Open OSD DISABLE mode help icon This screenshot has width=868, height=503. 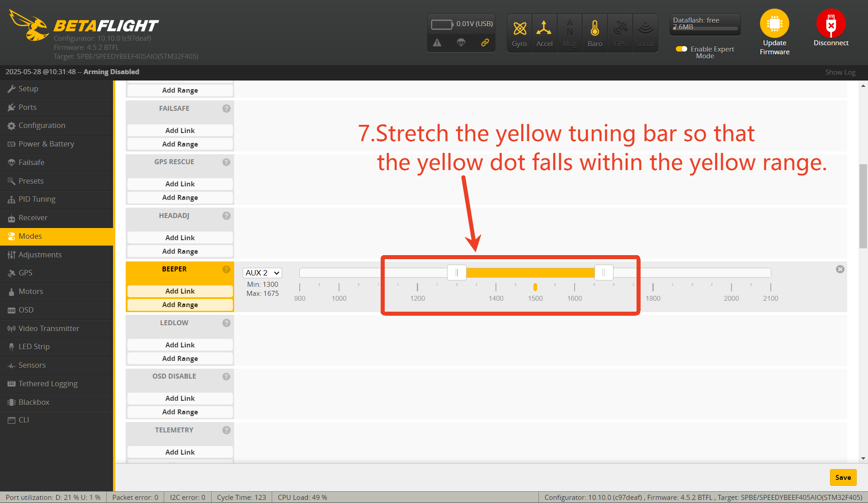click(226, 376)
